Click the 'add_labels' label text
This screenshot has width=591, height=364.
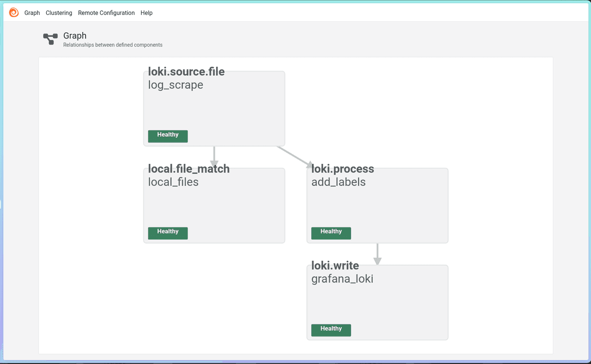click(x=339, y=182)
